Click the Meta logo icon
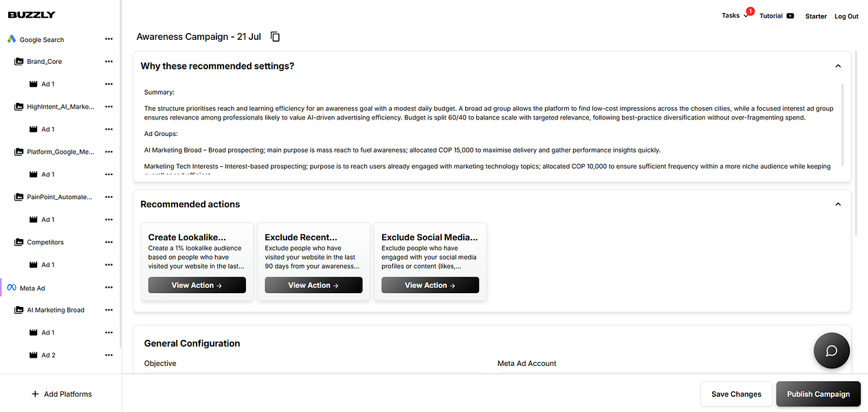The height and width of the screenshot is (412, 868). (x=12, y=288)
